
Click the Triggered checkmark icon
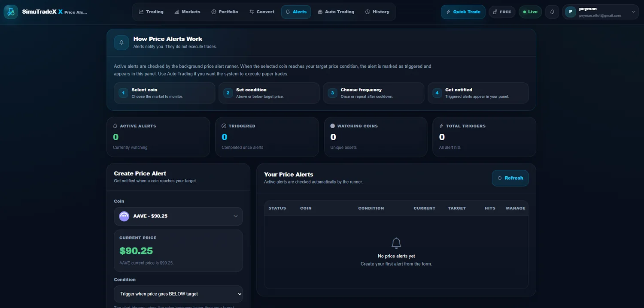(224, 126)
